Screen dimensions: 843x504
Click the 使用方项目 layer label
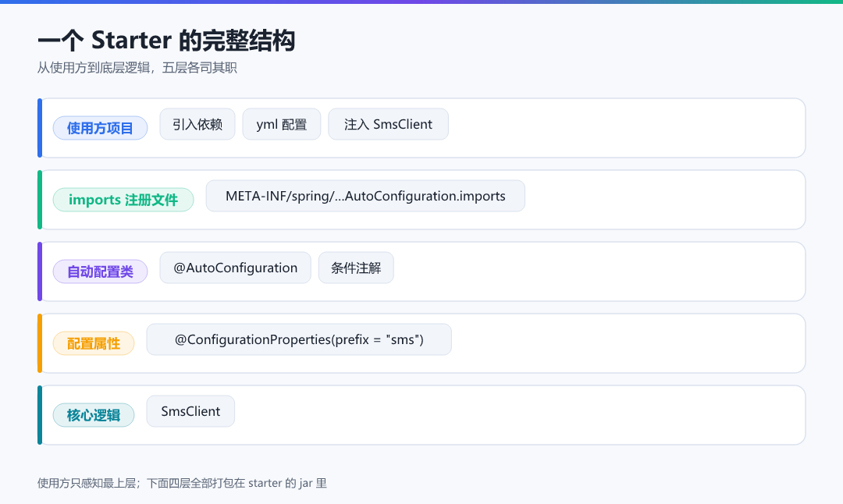100,128
